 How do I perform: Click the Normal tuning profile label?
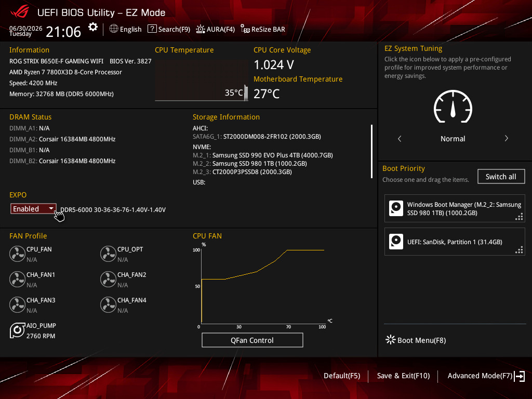tap(453, 138)
